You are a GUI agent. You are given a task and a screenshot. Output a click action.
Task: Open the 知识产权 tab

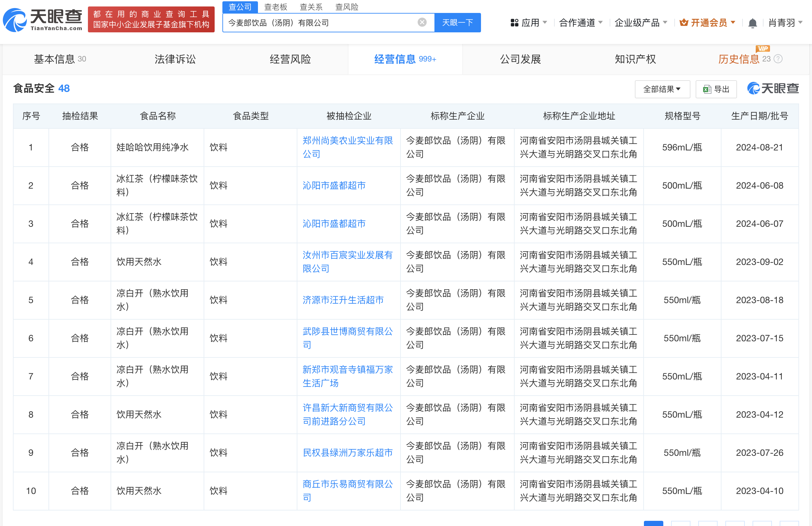tap(635, 60)
